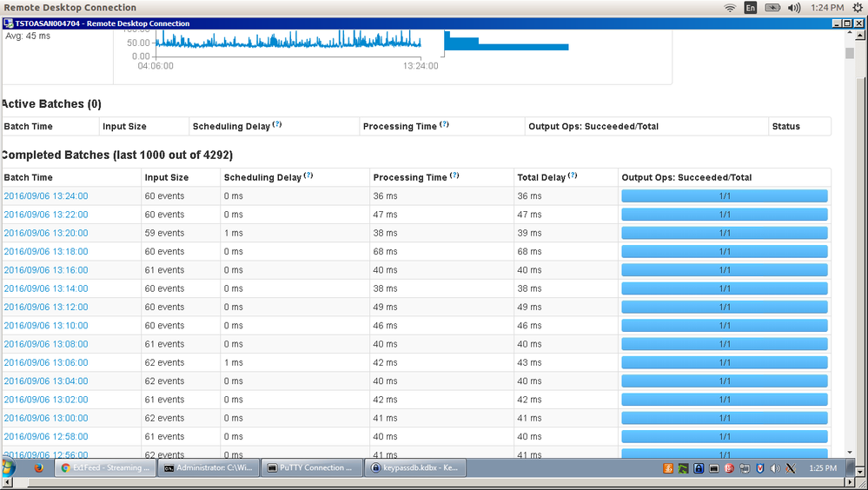Click Output Ops progress bar for 13:18:00 batch

(x=724, y=252)
